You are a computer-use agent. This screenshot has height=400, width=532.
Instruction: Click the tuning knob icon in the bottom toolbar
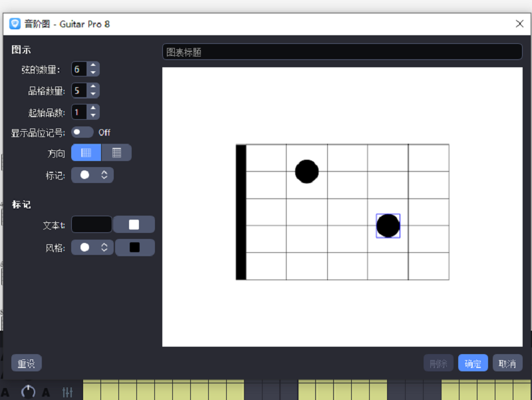(27, 392)
